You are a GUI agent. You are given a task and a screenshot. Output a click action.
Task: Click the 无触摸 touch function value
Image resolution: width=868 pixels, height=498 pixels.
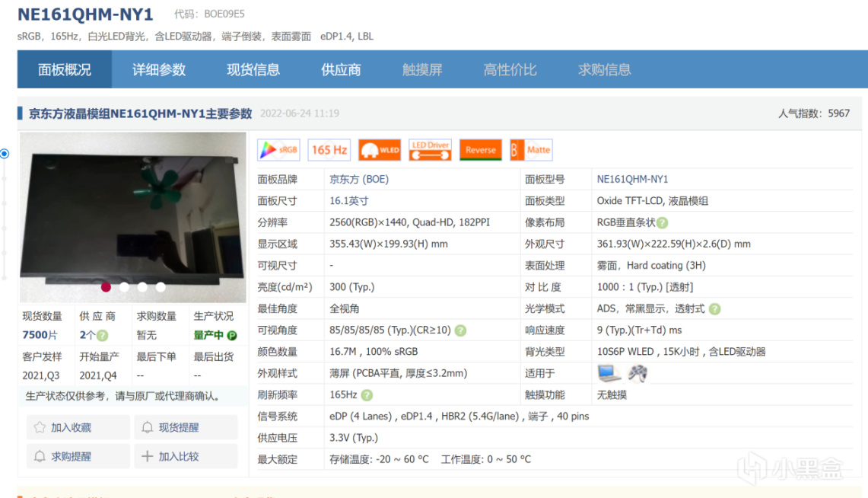pyautogui.click(x=612, y=395)
